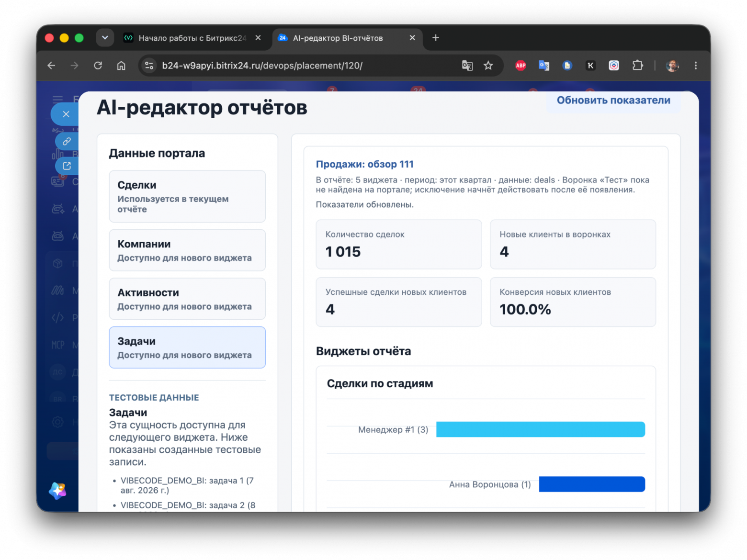This screenshot has height=560, width=747.
Task: Copy link using the chain icon button
Action: point(67,141)
